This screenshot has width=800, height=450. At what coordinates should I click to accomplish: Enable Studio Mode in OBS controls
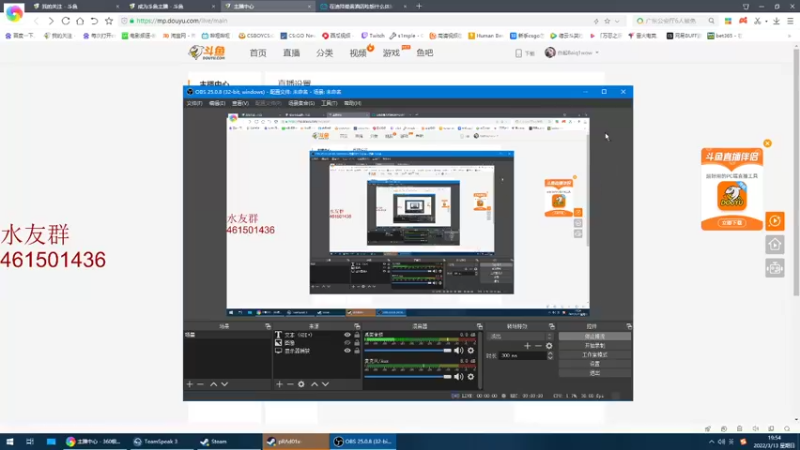pyautogui.click(x=594, y=355)
